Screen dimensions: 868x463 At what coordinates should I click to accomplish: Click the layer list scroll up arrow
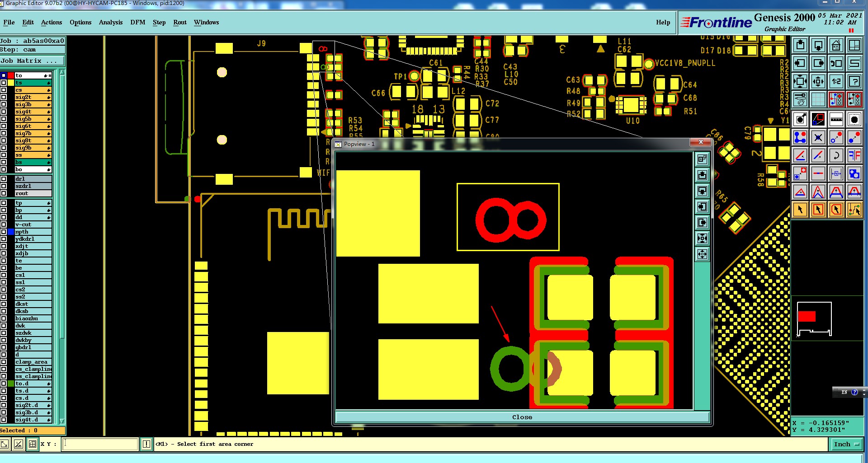pyautogui.click(x=62, y=72)
